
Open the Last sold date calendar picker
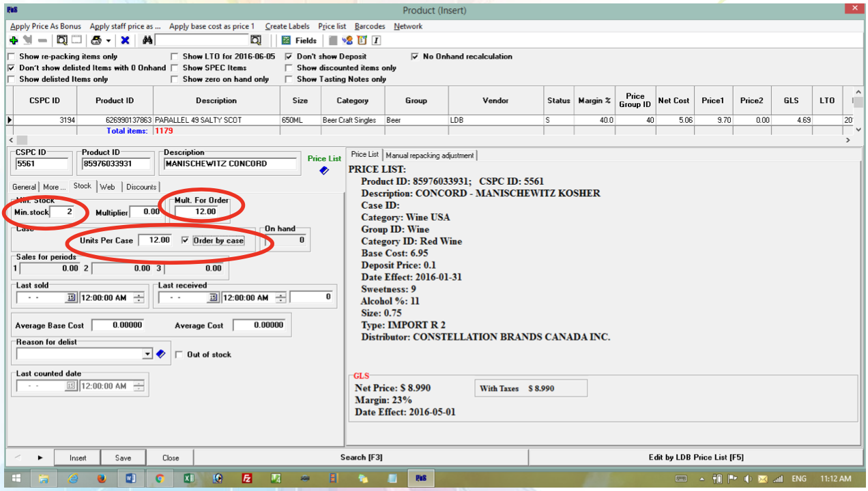click(72, 297)
